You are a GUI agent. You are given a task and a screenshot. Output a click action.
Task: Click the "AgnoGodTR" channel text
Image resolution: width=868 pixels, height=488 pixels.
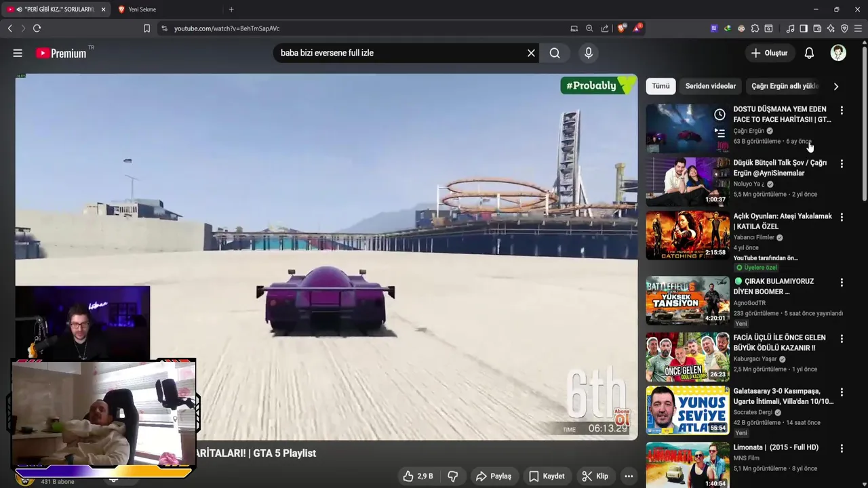(749, 303)
